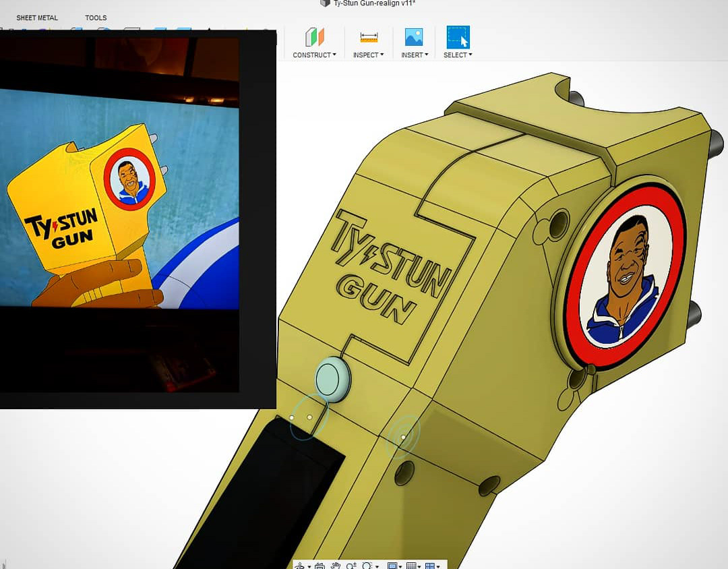Open the Viewports layout icon
The height and width of the screenshot is (569, 728).
430,566
